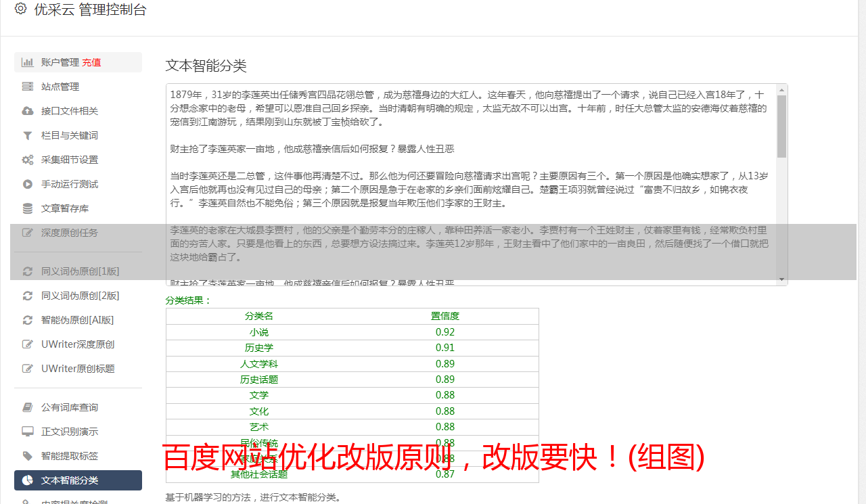Click the gears icon for 采集细节设置
866x504 pixels.
[x=28, y=160]
